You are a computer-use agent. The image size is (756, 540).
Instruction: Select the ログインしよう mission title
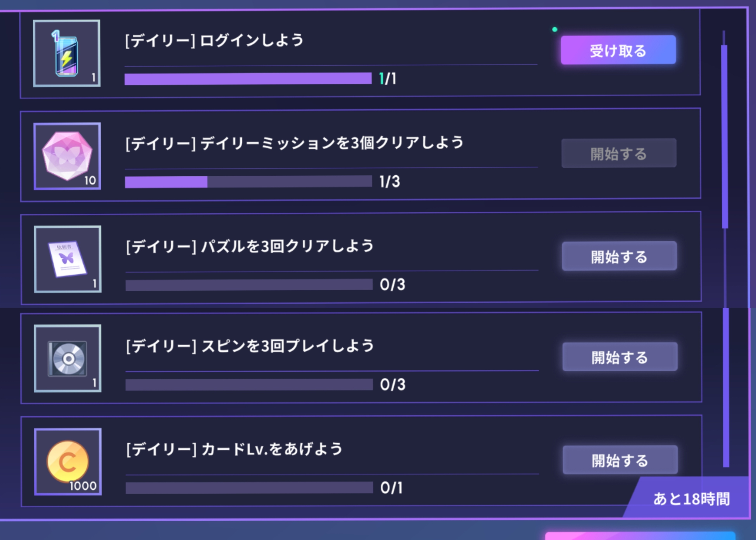[x=252, y=40]
